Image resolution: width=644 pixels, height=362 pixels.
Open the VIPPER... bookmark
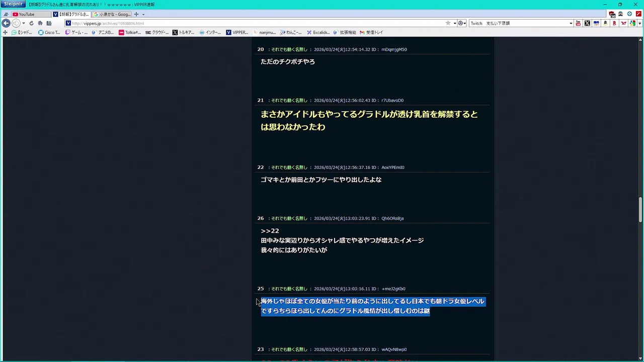coord(237,32)
